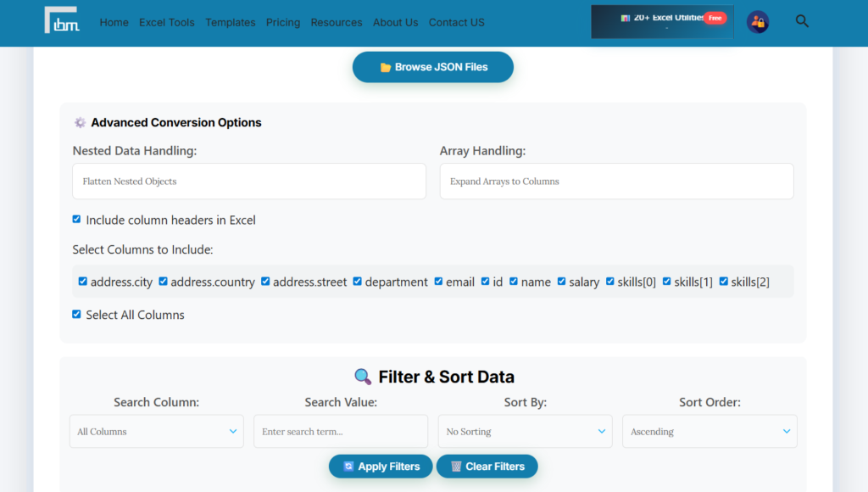The image size is (868, 492).
Task: Click the folder icon on Browse JSON Files
Action: tap(385, 67)
